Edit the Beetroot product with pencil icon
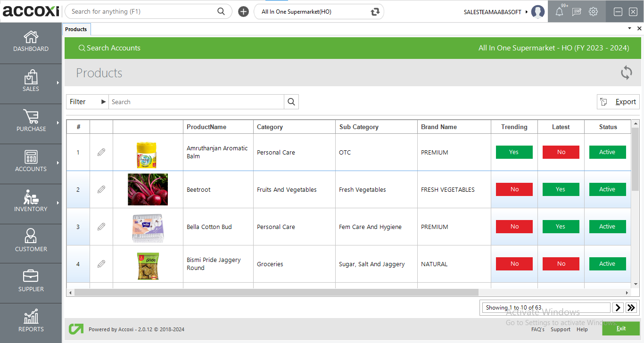This screenshot has height=343, width=644. pos(101,189)
